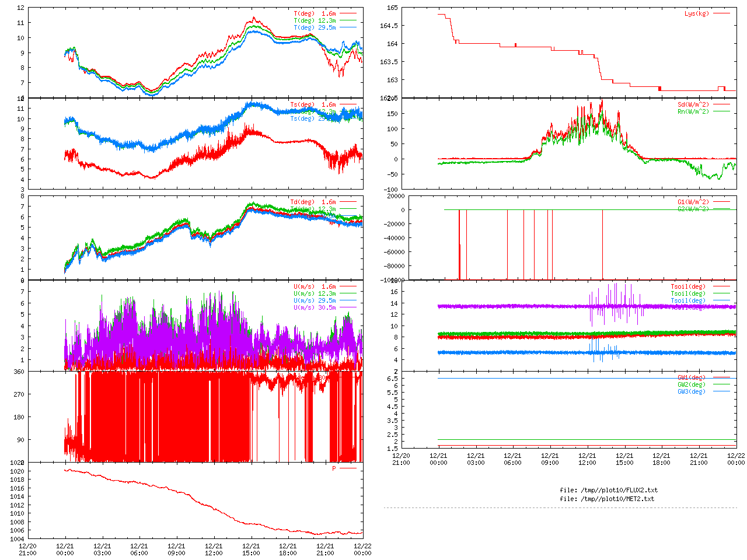The width and height of the screenshot is (747, 560).
Task: Click the red T(deg) 1.6m legend line
Action: pyautogui.click(x=348, y=13)
